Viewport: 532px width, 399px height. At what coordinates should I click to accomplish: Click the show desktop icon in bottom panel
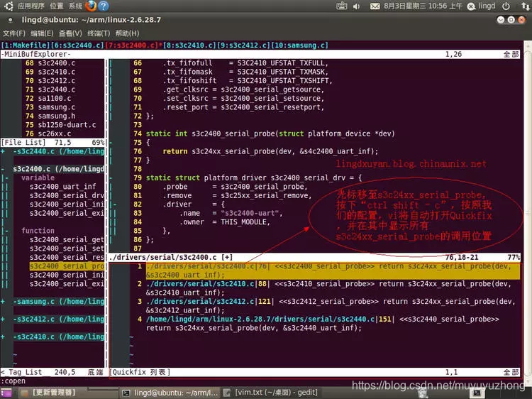pyautogui.click(x=6, y=393)
